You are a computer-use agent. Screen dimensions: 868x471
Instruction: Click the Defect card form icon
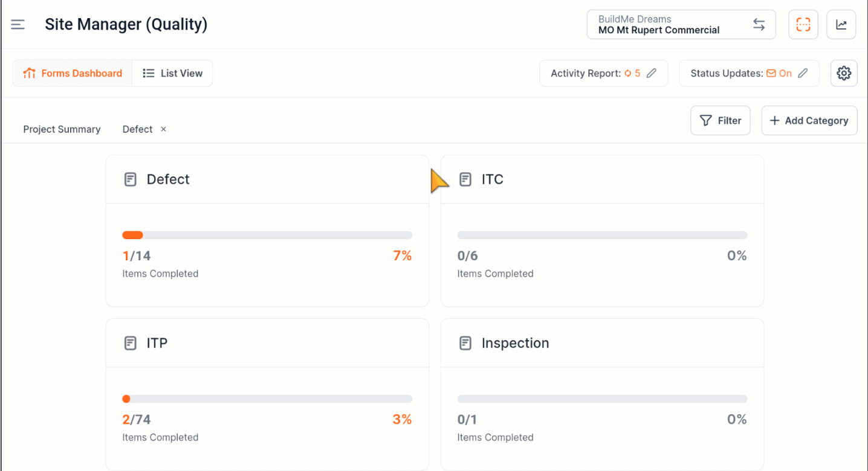(131, 179)
